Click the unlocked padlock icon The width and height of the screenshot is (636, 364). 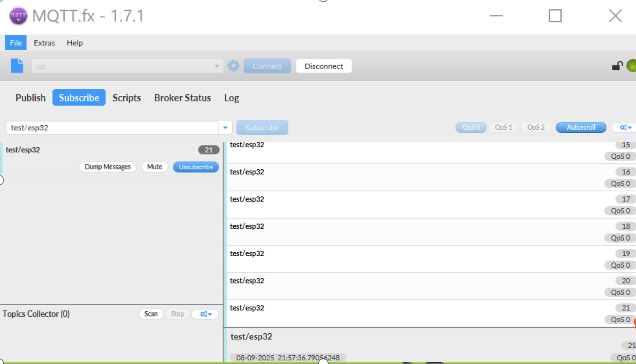click(x=618, y=66)
